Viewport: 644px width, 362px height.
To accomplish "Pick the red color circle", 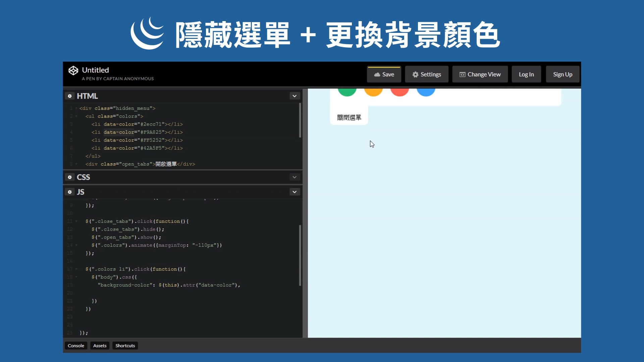I will coord(399,92).
